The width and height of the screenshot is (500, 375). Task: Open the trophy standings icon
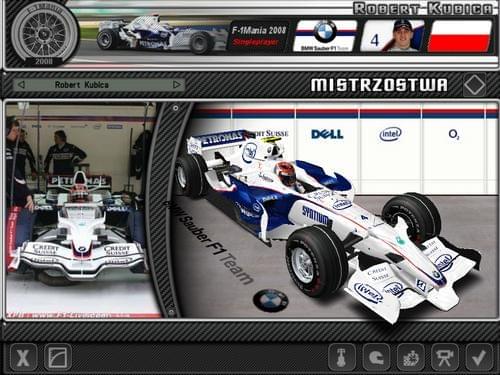click(x=342, y=357)
